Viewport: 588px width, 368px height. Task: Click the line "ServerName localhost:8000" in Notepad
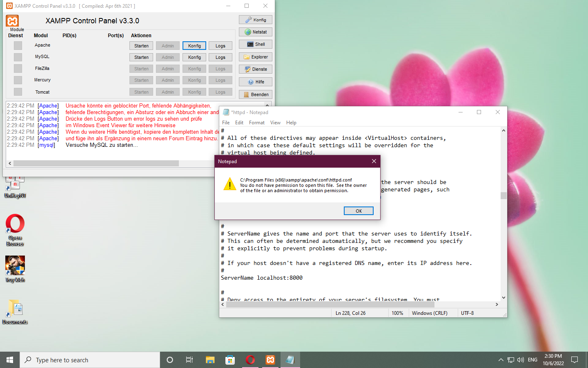(x=262, y=278)
